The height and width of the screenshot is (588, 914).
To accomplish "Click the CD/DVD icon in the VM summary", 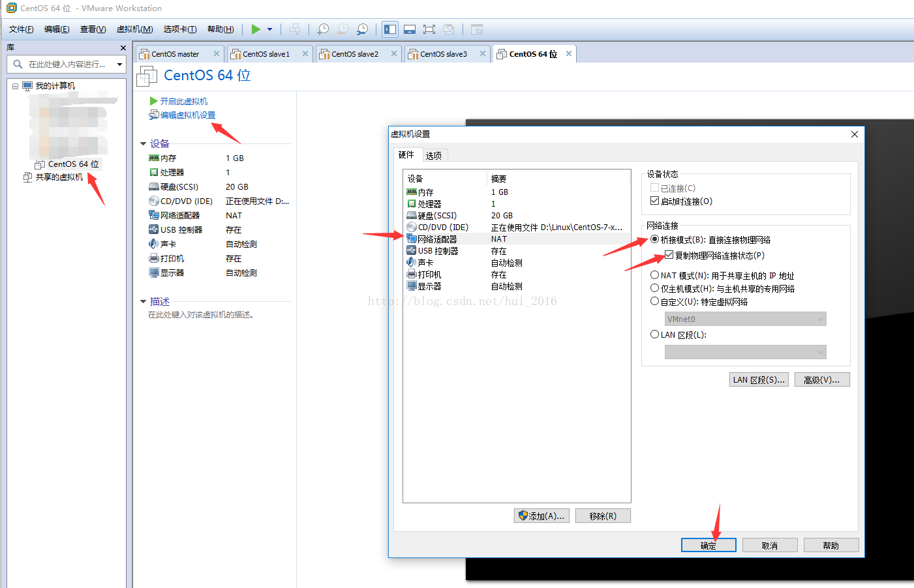I will click(154, 201).
